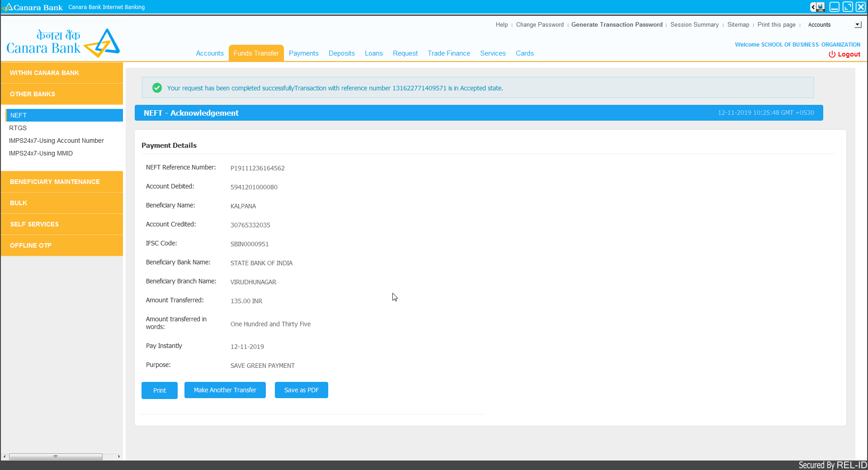The image size is (868, 470).
Task: Click Generate Transaction Password
Action: tap(617, 25)
